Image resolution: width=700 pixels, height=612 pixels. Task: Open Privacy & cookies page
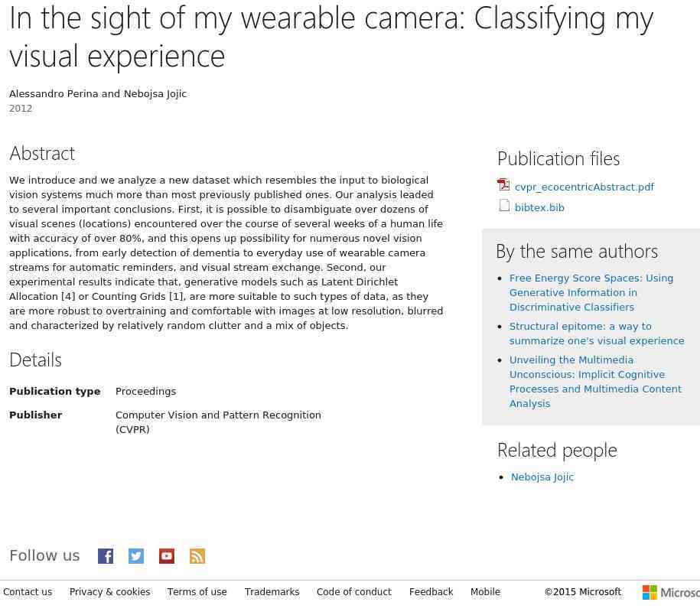click(109, 592)
